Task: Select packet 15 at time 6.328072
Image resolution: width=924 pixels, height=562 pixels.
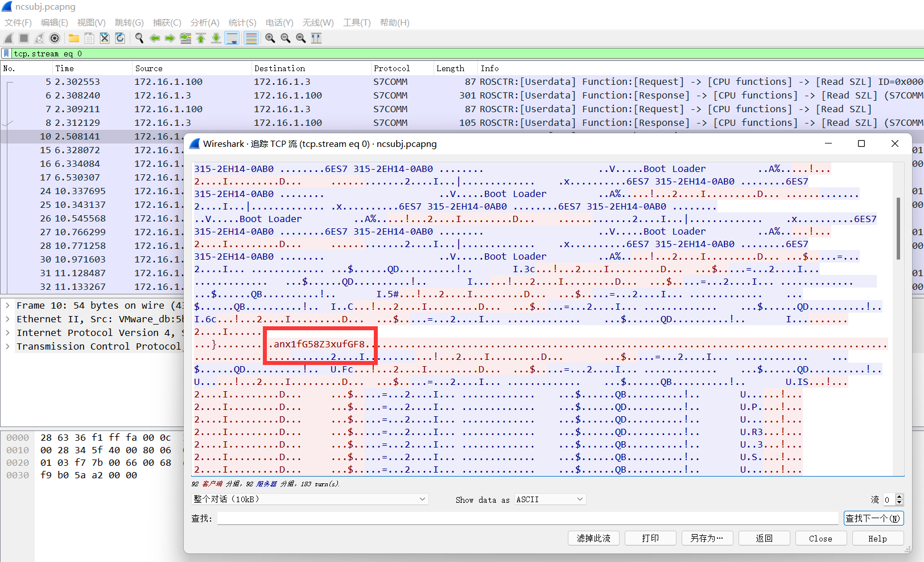Action: [92, 150]
